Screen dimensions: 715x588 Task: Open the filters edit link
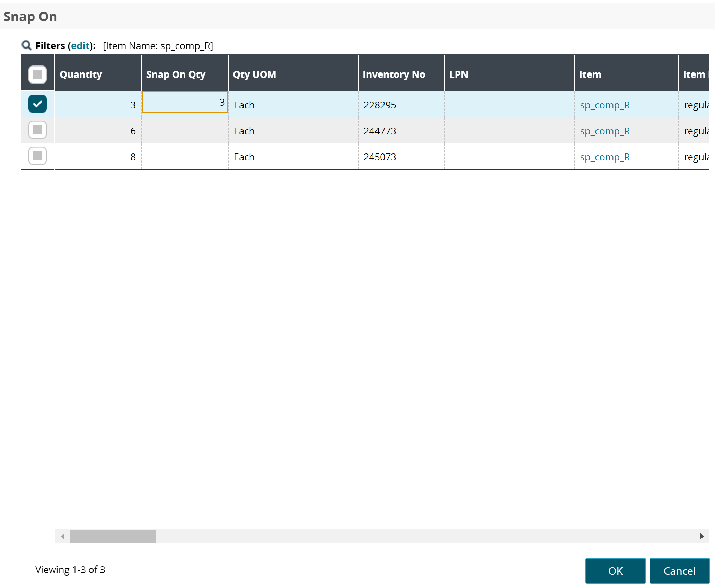tap(80, 46)
